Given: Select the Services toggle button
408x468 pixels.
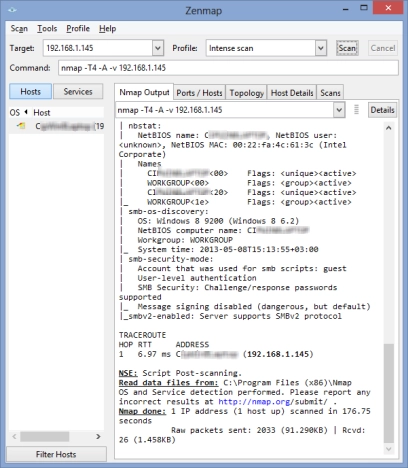Looking at the screenshot, I should point(78,91).
